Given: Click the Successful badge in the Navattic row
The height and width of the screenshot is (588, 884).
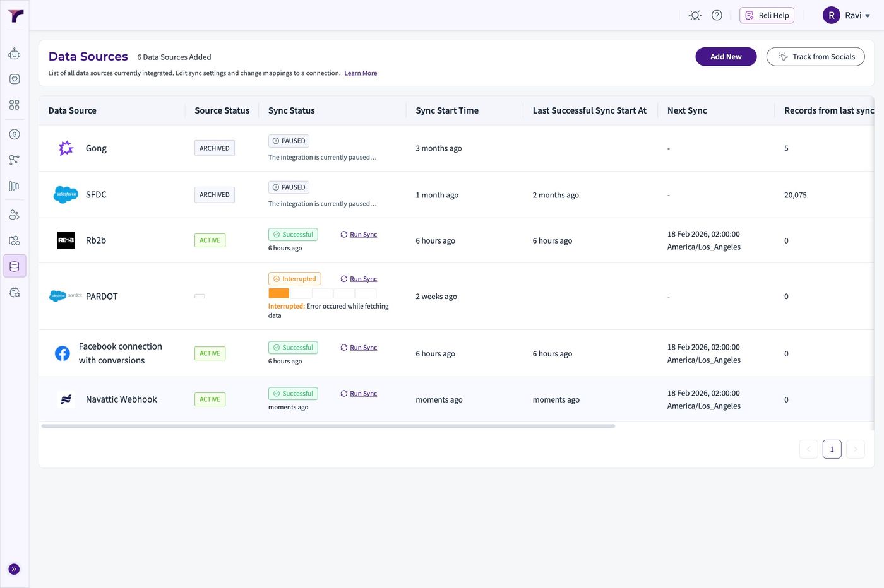Looking at the screenshot, I should [x=293, y=394].
